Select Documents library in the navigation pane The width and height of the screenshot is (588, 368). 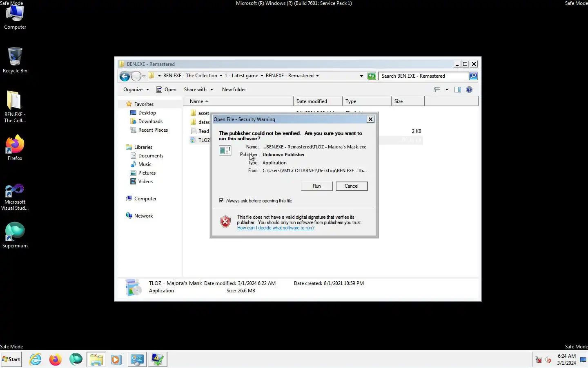tap(147, 156)
